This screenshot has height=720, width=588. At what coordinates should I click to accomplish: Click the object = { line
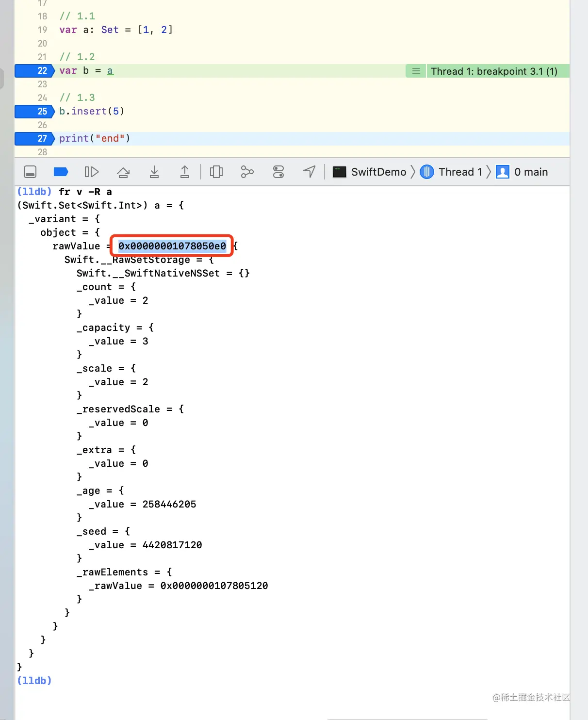(70, 232)
